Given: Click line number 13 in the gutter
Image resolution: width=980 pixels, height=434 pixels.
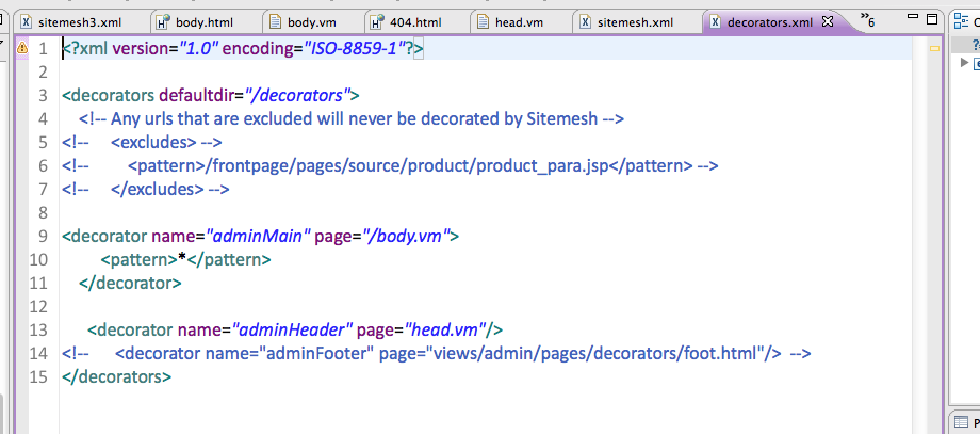Looking at the screenshot, I should [38, 329].
